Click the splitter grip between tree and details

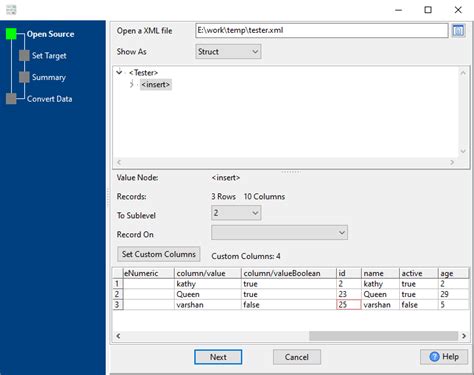[291, 172]
